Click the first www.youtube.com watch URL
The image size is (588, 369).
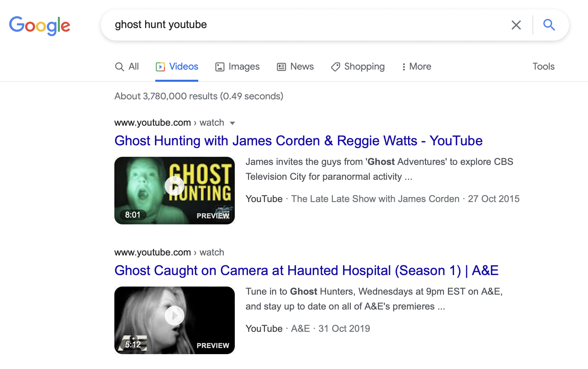pos(169,123)
